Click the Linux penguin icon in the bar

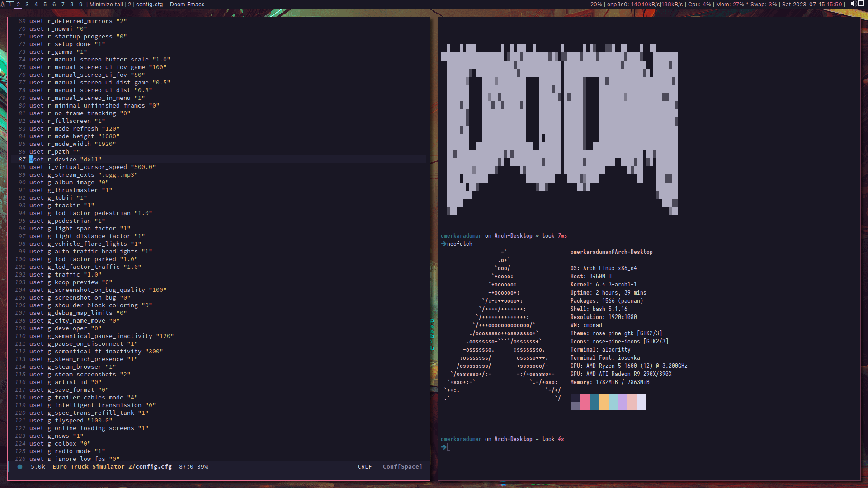pyautogui.click(x=3, y=4)
